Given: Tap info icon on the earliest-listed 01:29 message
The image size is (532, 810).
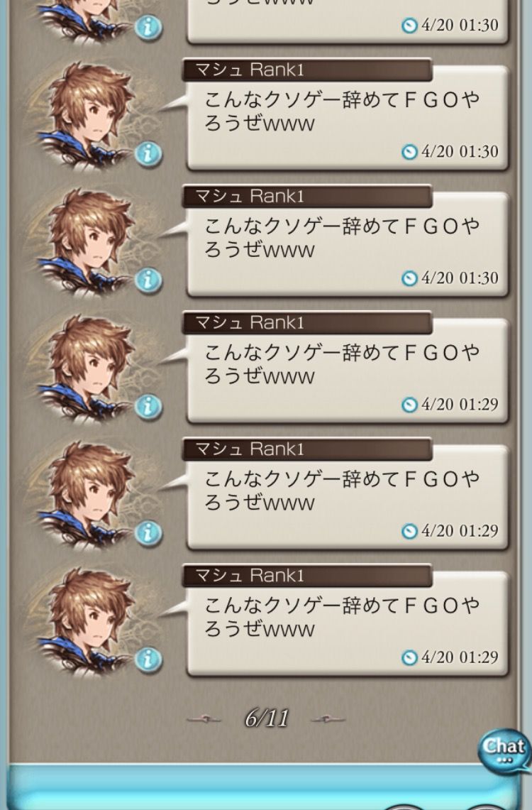Looking at the screenshot, I should pyautogui.click(x=148, y=407).
